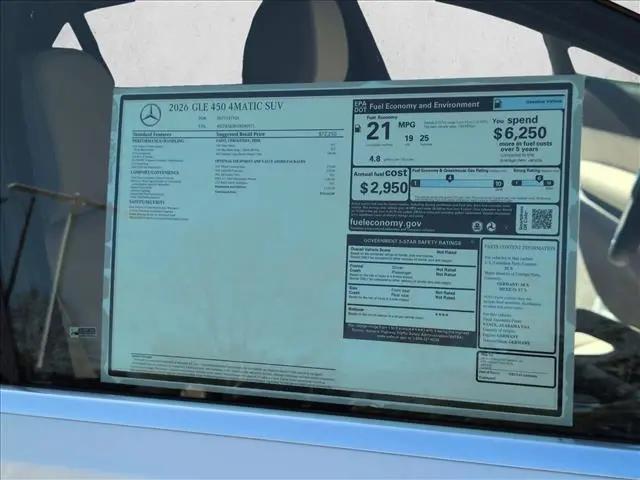Click the rollover star rating symbols
This screenshot has height=480, width=640.
(x=441, y=315)
